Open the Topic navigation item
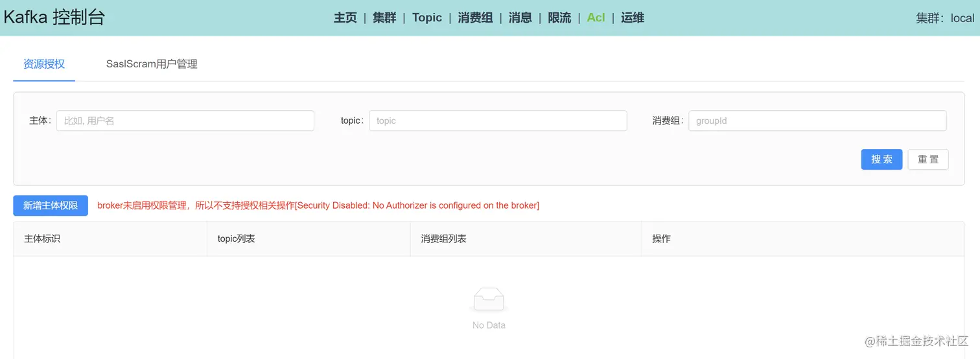The image size is (980, 359). pyautogui.click(x=427, y=17)
